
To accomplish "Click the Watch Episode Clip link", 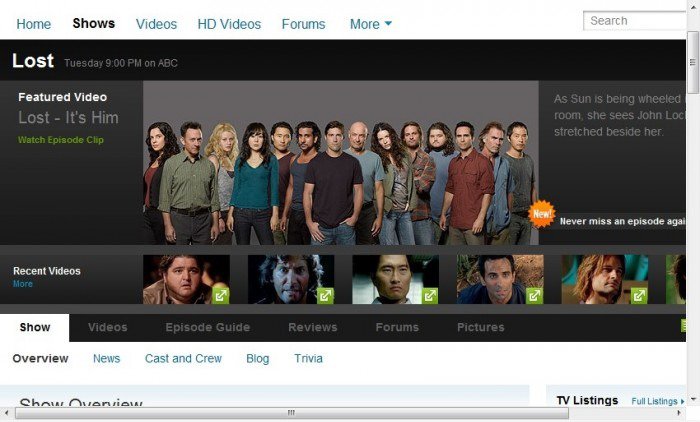I will click(x=60, y=140).
